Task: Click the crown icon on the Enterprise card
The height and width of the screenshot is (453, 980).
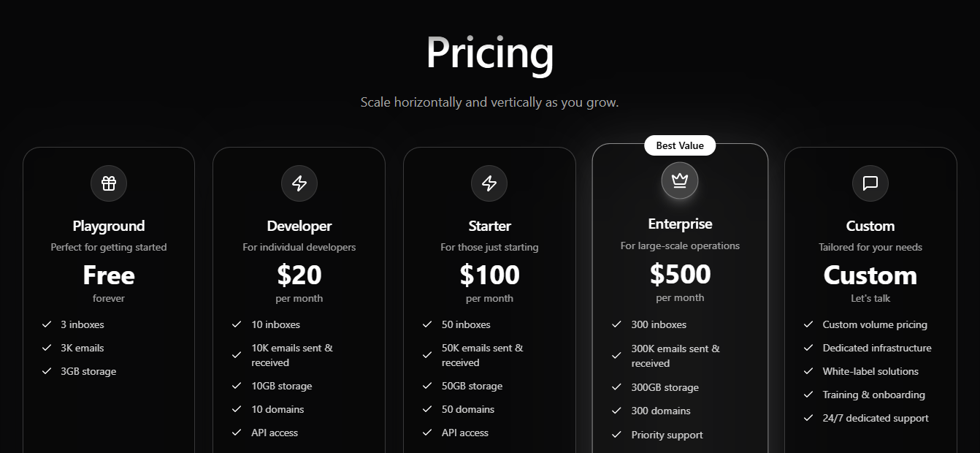Action: point(679,179)
